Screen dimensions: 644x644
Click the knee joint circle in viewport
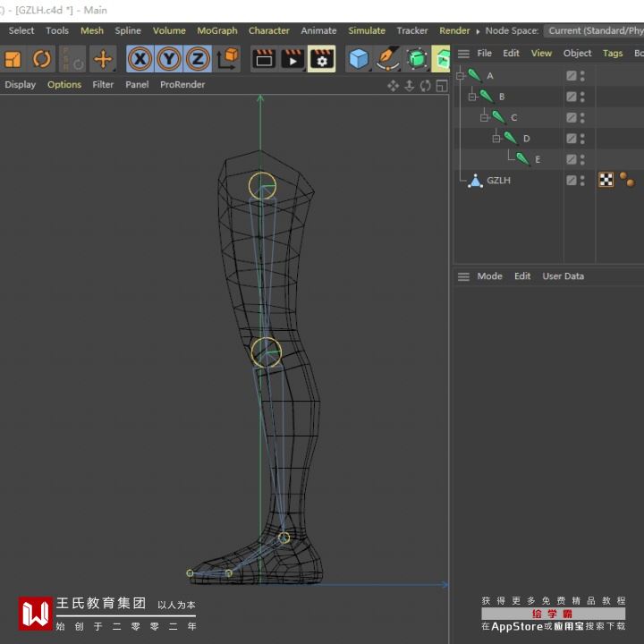coord(267,352)
